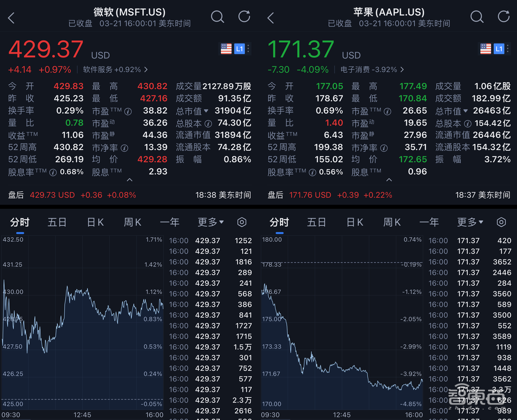517x420 pixels.
Task: Tap the back arrow on Microsoft panel
Action: click(x=11, y=19)
